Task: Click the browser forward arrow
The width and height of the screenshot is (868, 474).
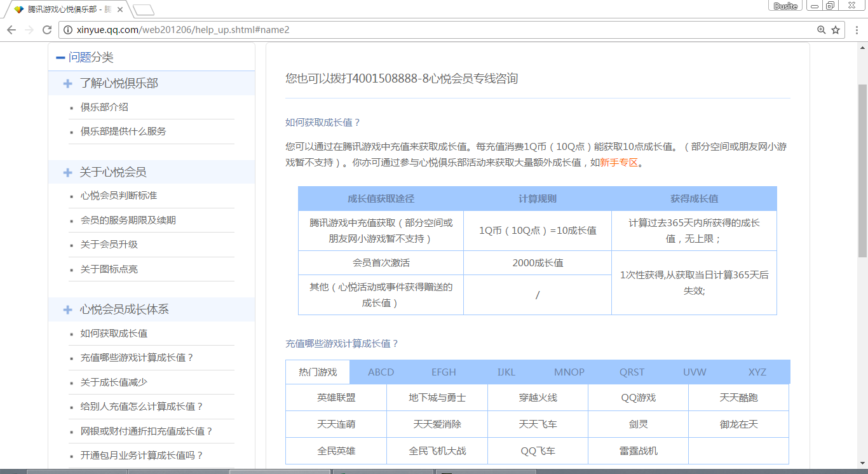Action: 29,30
